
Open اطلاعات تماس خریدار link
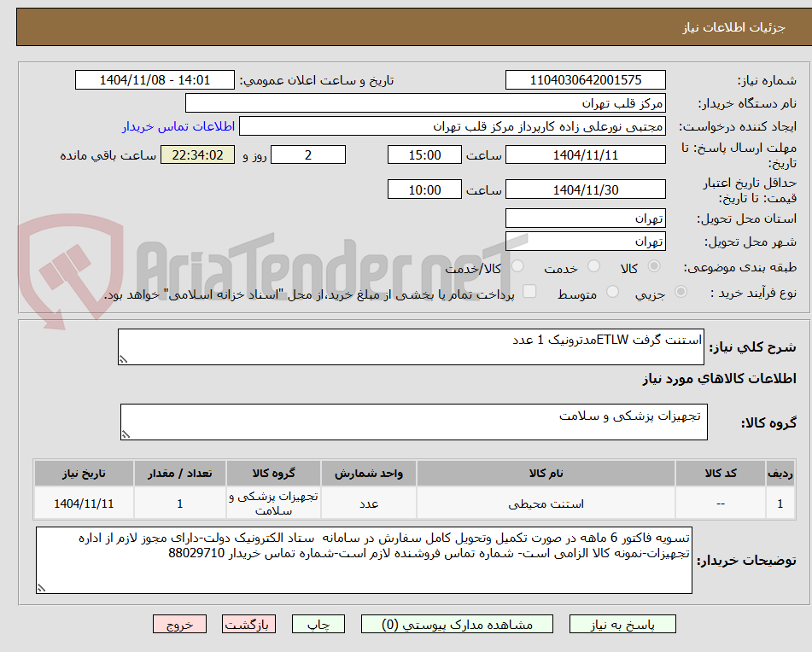point(178,127)
